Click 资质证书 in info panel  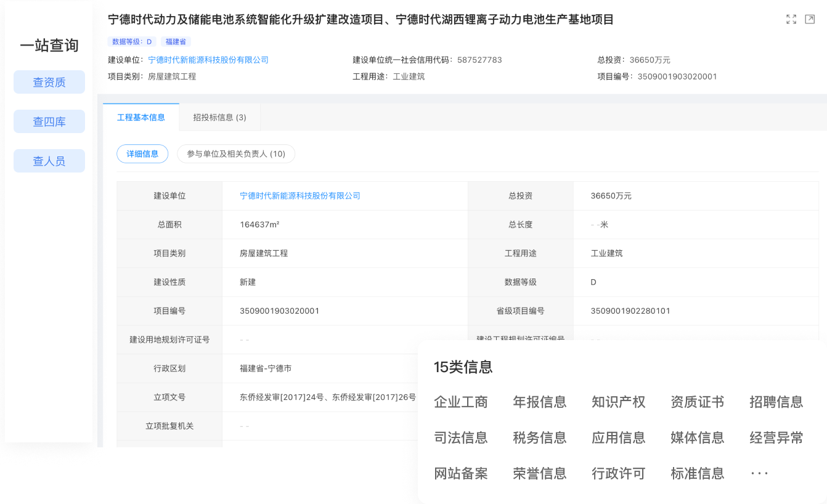(698, 402)
